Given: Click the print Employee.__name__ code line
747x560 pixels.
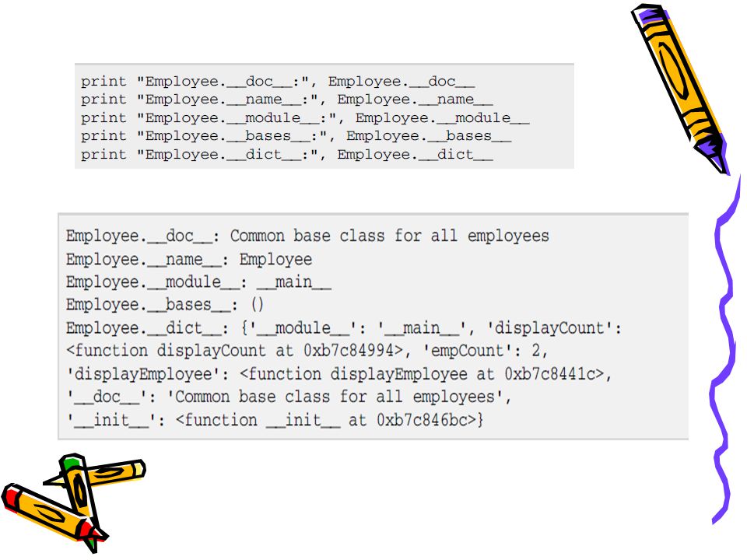Looking at the screenshot, I should tap(286, 100).
